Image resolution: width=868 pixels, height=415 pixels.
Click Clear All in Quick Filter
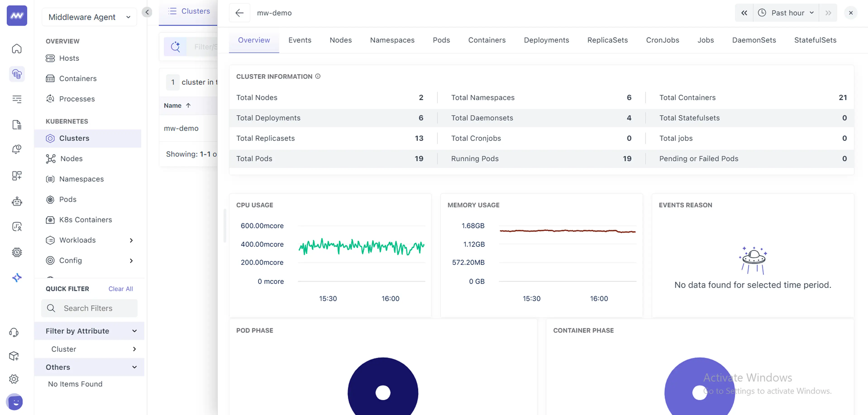pyautogui.click(x=120, y=289)
